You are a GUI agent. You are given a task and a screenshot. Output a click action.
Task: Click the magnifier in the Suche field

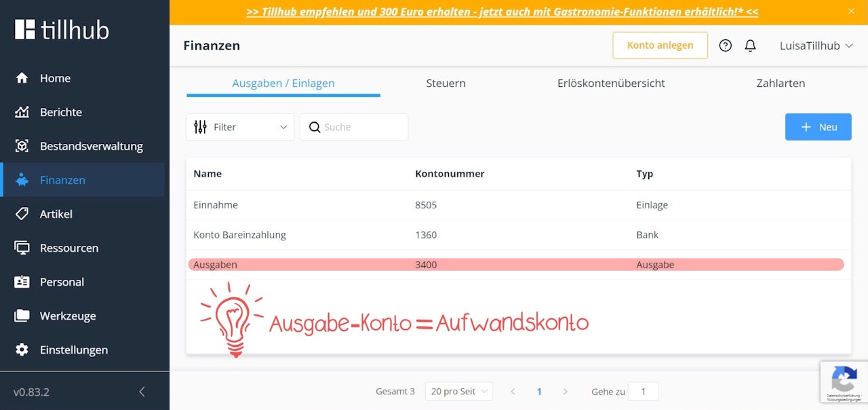pyautogui.click(x=314, y=127)
